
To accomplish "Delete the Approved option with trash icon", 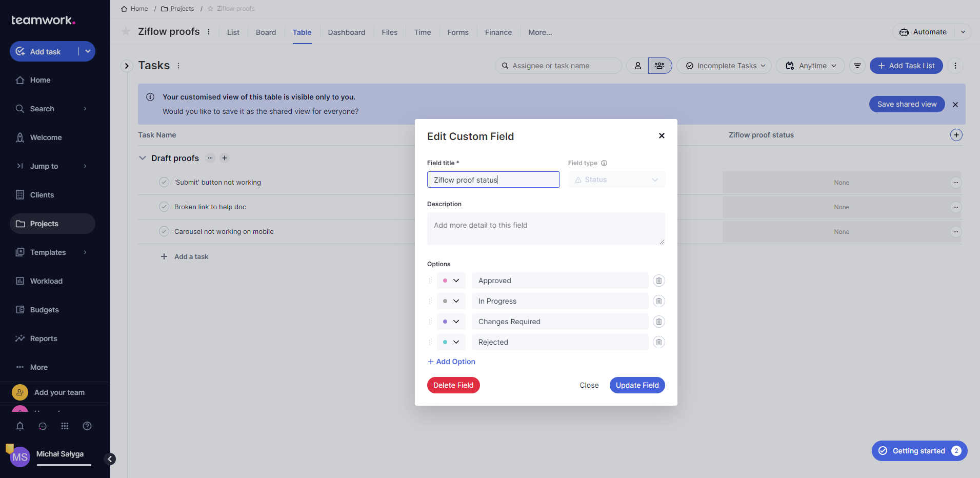I will click(658, 281).
